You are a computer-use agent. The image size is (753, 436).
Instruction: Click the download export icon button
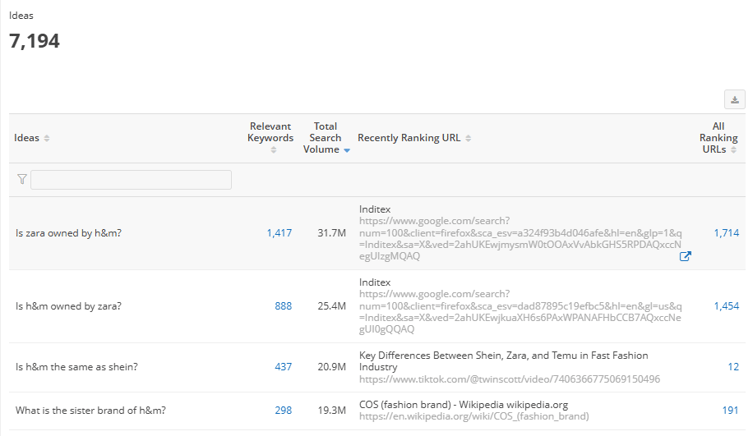coord(734,100)
